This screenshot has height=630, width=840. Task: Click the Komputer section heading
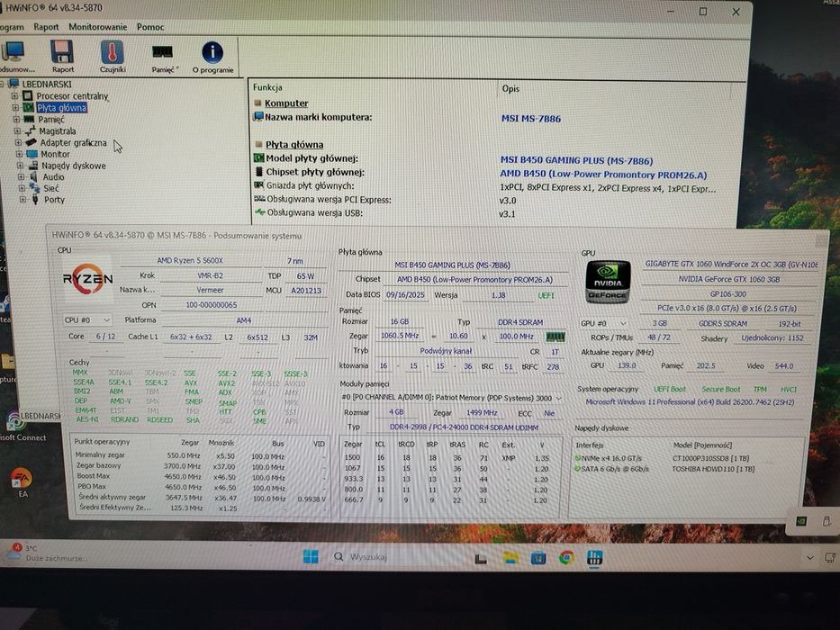point(286,103)
